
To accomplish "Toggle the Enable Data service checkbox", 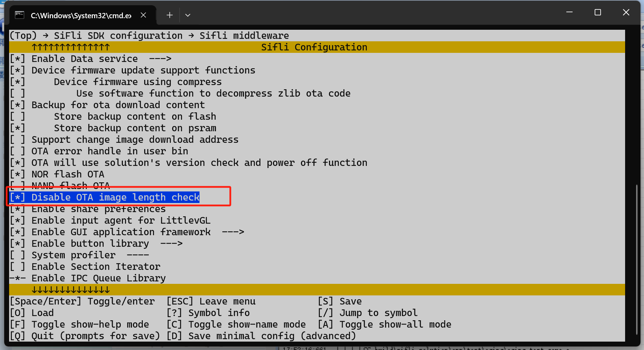I will coord(17,59).
